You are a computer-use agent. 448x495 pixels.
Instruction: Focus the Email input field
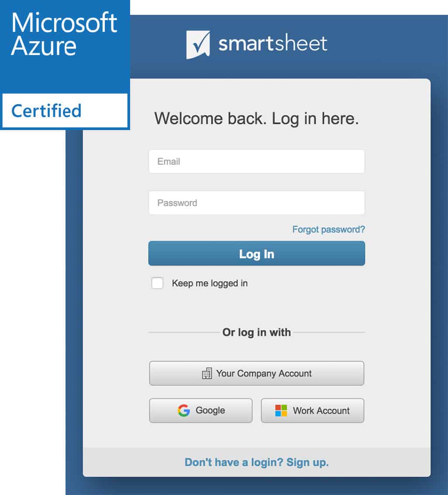(x=257, y=162)
